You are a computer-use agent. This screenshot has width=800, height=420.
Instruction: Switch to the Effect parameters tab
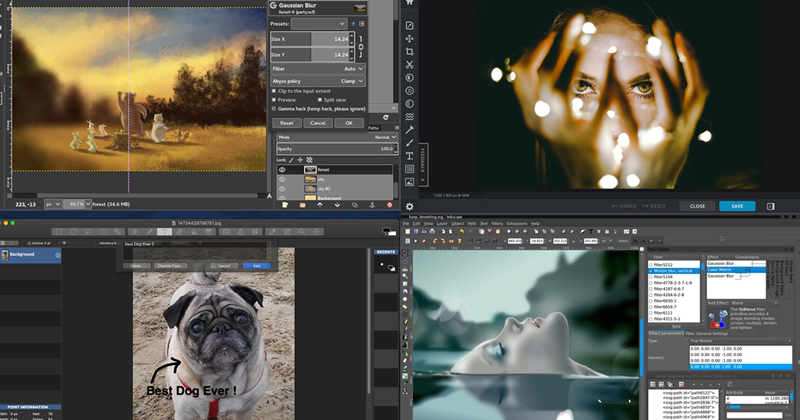click(666, 333)
